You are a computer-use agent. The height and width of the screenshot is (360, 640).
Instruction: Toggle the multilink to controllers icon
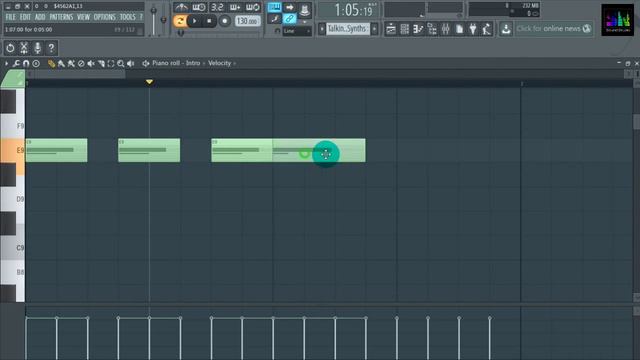coord(289,18)
